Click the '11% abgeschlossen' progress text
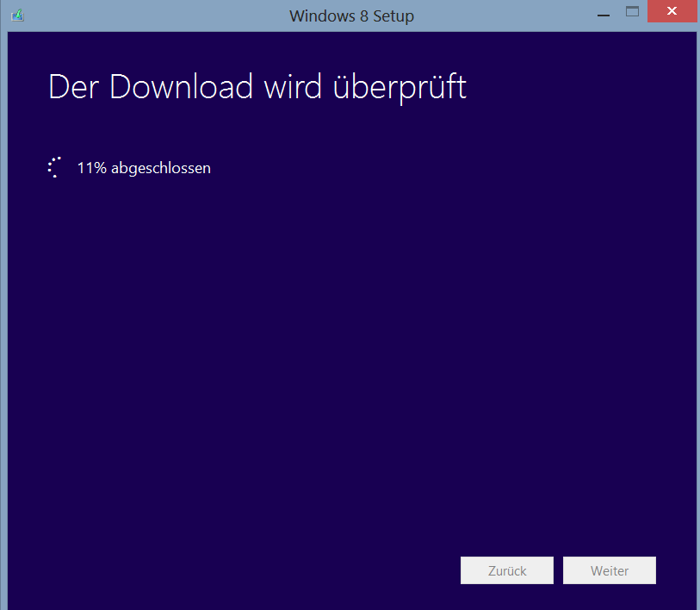Screen dimensions: 700x610 pyautogui.click(x=144, y=168)
